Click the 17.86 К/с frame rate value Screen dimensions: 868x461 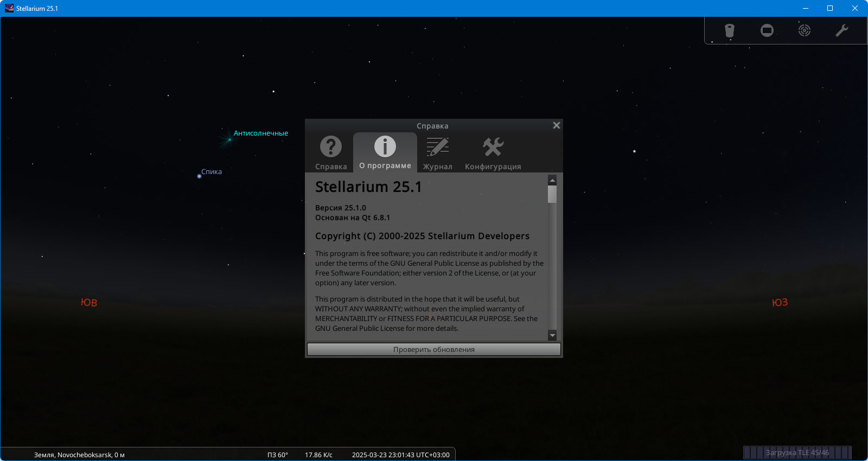pos(318,455)
